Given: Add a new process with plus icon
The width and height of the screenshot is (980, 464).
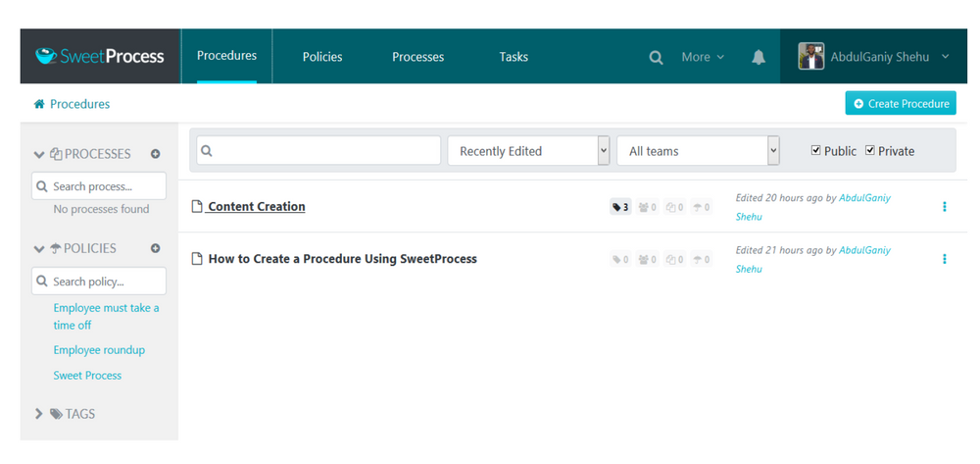Looking at the screenshot, I should (155, 154).
